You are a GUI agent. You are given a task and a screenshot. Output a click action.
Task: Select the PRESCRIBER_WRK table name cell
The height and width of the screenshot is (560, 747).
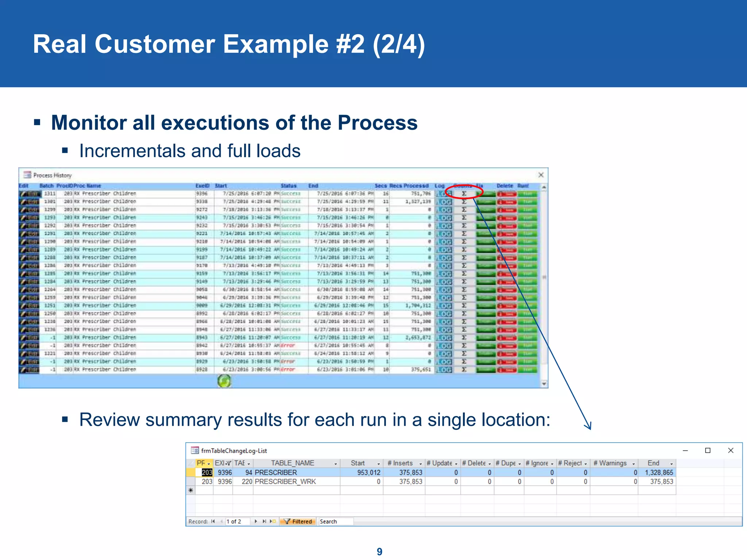pyautogui.click(x=297, y=482)
